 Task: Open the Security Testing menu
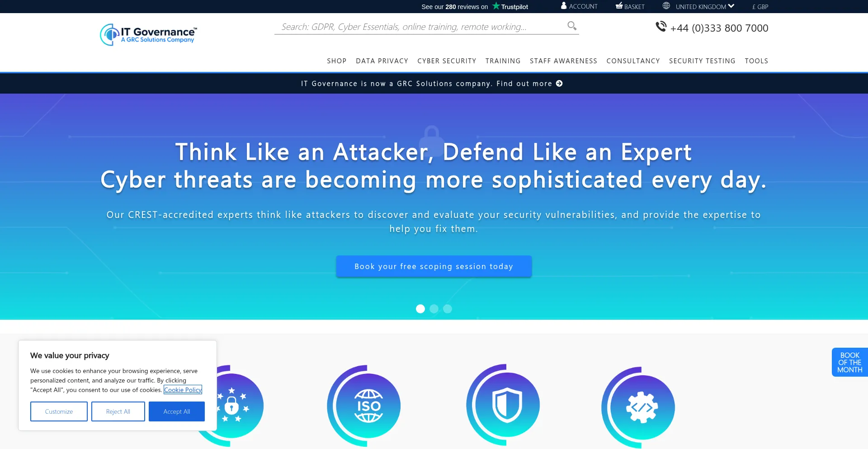pos(702,61)
